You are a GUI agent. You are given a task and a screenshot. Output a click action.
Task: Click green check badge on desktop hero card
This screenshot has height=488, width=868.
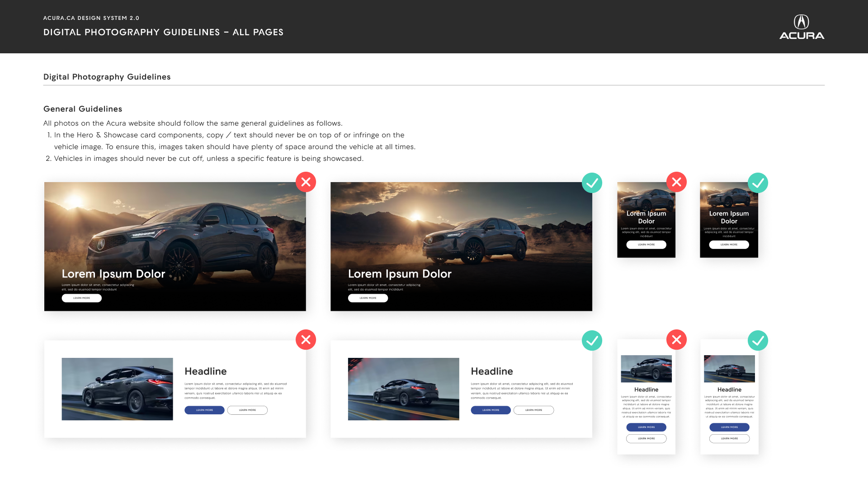[x=592, y=183]
